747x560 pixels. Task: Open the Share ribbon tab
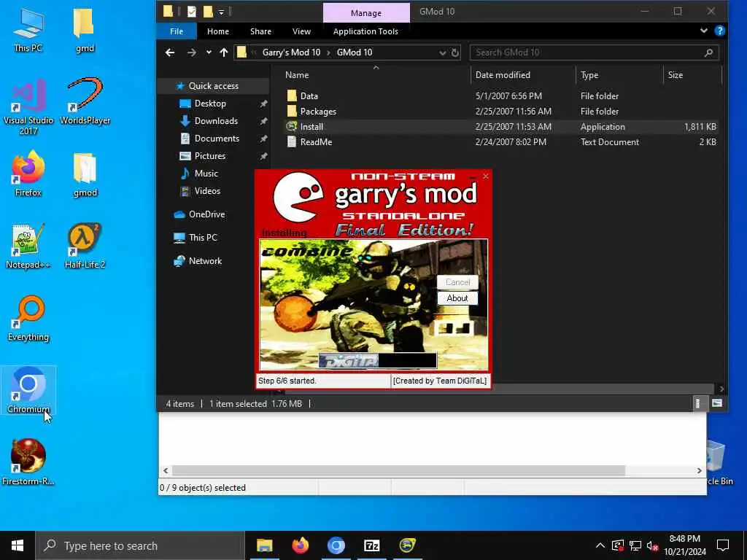260,31
